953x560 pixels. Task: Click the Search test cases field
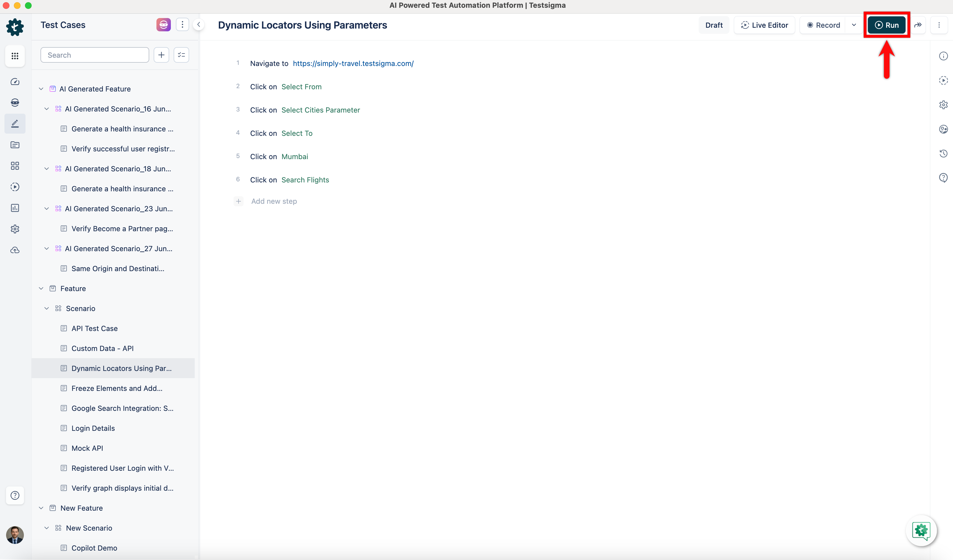click(95, 55)
